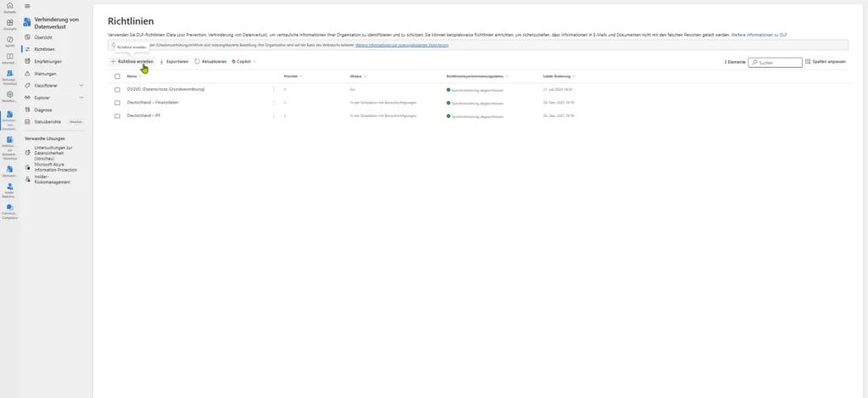Screen dimensions: 868x398
Task: Expand the Klassifizierer navigation section
Action: [81, 86]
